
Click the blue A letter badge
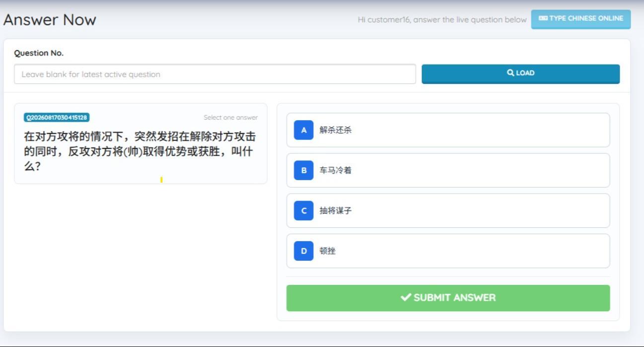304,130
